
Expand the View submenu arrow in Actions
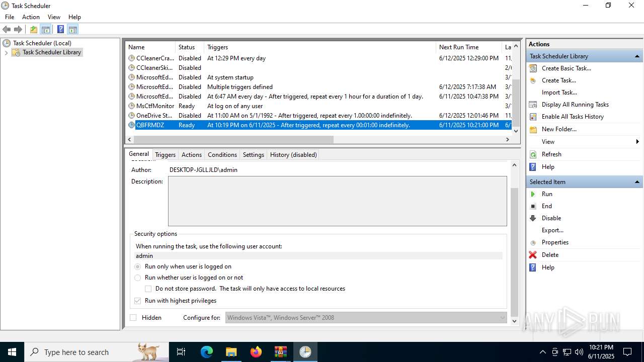637,142
